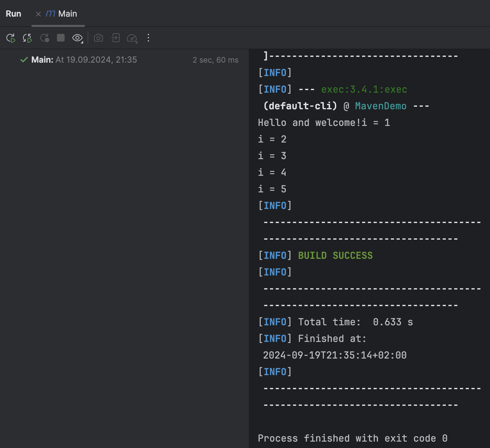Toggle the run console layout eye icon
This screenshot has height=448, width=490.
(77, 38)
